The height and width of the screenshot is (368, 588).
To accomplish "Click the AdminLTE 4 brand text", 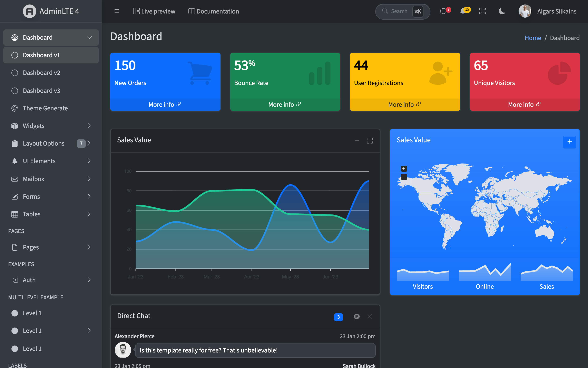I will pyautogui.click(x=59, y=11).
